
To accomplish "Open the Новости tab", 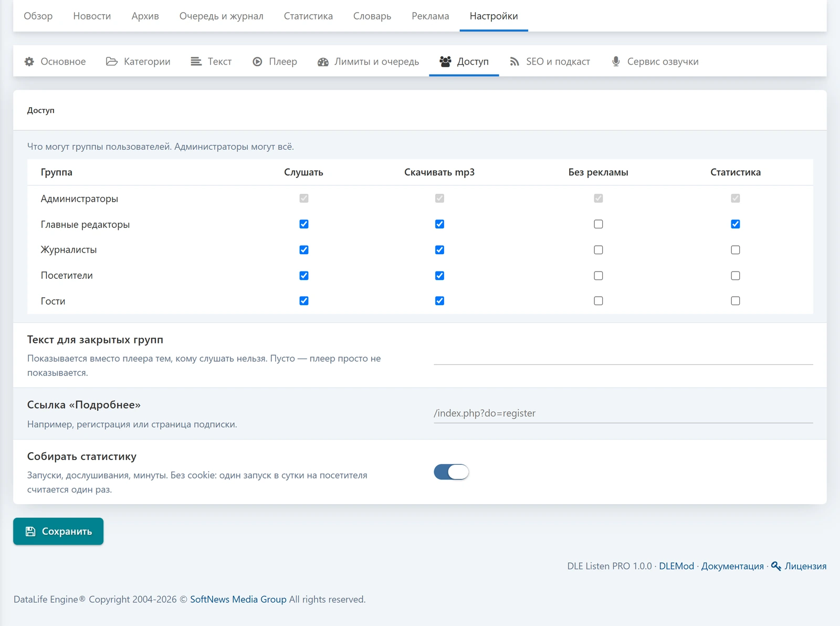I will 92,16.
